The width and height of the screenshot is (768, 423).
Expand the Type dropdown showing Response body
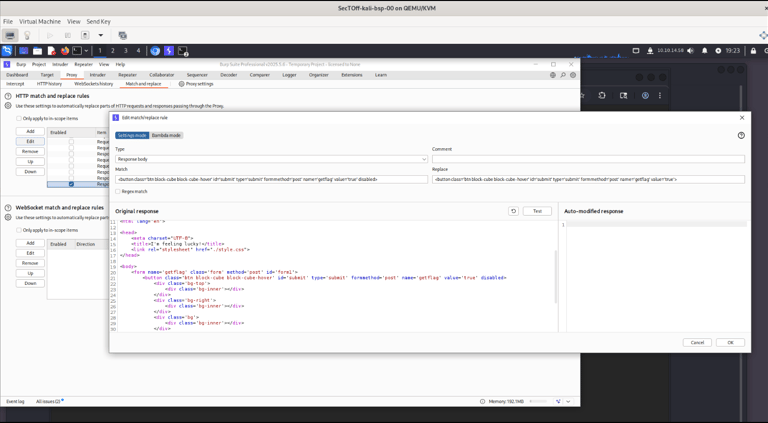271,159
